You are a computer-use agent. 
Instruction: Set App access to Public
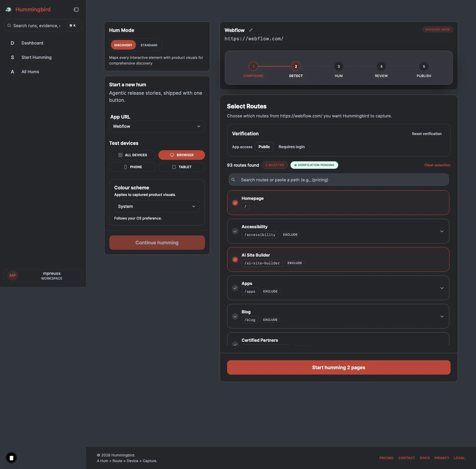(264, 147)
